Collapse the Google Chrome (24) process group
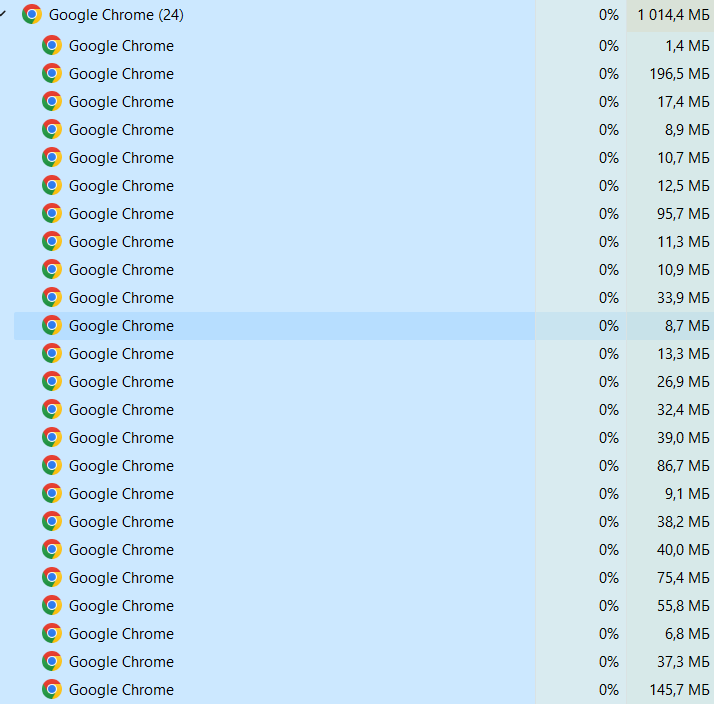714x704 pixels. point(3,14)
